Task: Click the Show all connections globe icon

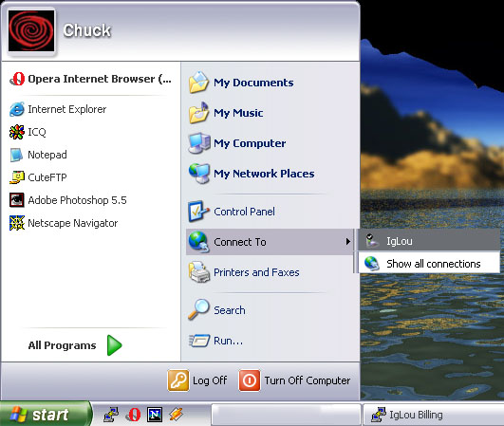Action: coord(372,264)
